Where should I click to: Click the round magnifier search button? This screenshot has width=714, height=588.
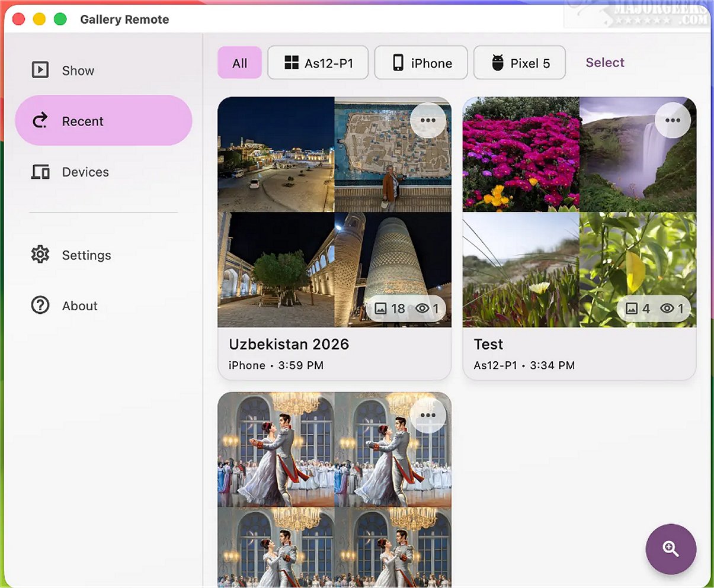671,549
